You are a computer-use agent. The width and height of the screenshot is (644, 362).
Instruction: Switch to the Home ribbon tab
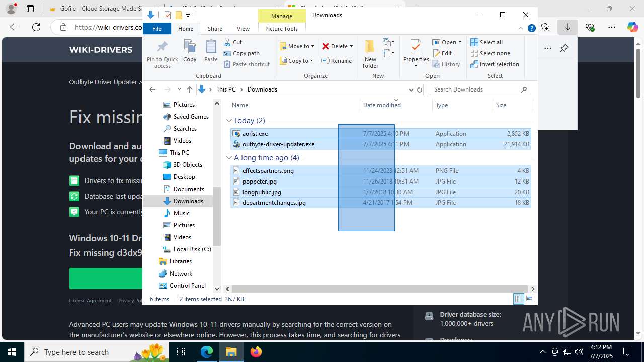point(185,29)
